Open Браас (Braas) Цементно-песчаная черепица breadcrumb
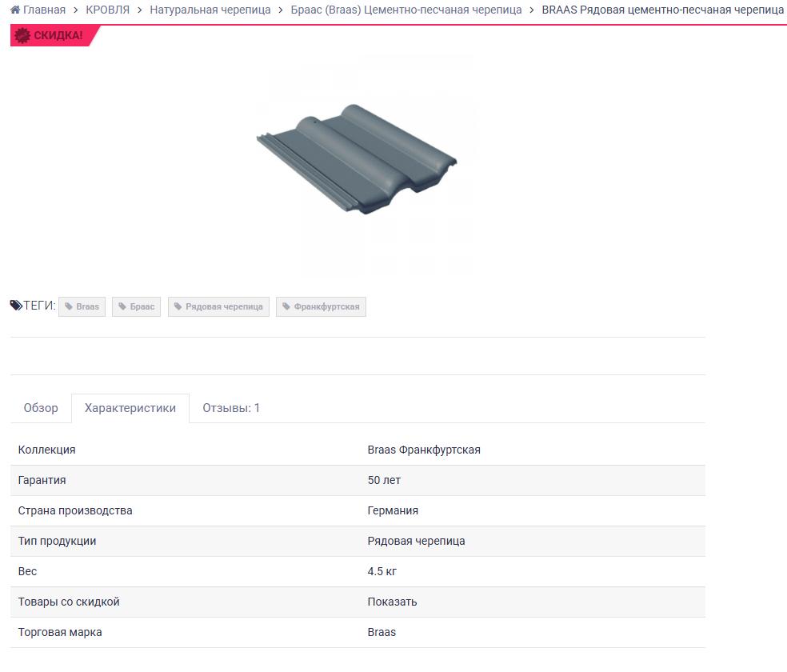The height and width of the screenshot is (672, 787). point(406,10)
